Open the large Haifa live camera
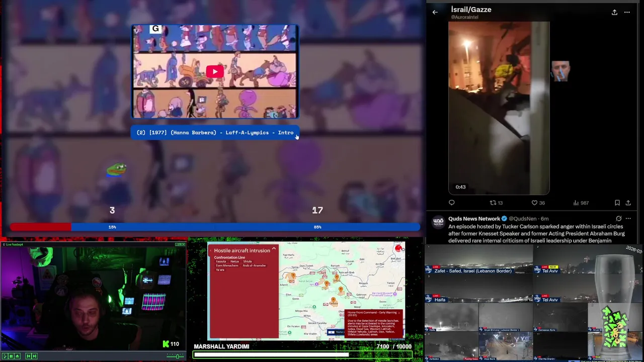This screenshot has width=644, height=362. click(478, 289)
